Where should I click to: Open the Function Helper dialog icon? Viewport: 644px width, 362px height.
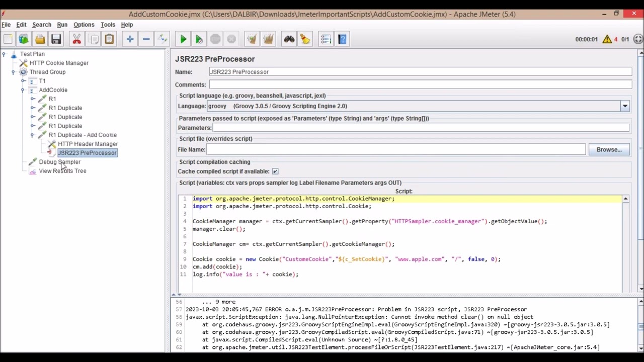pyautogui.click(x=326, y=39)
